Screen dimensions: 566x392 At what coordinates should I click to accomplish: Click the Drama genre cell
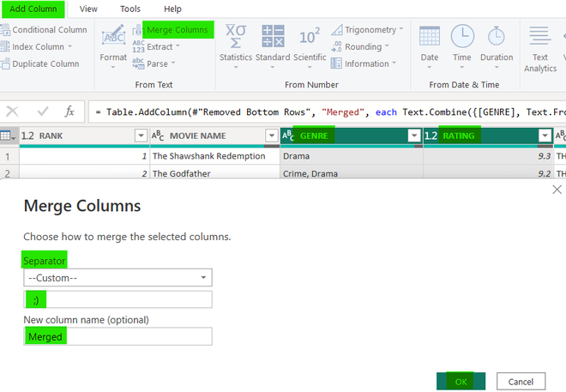pyautogui.click(x=352, y=156)
